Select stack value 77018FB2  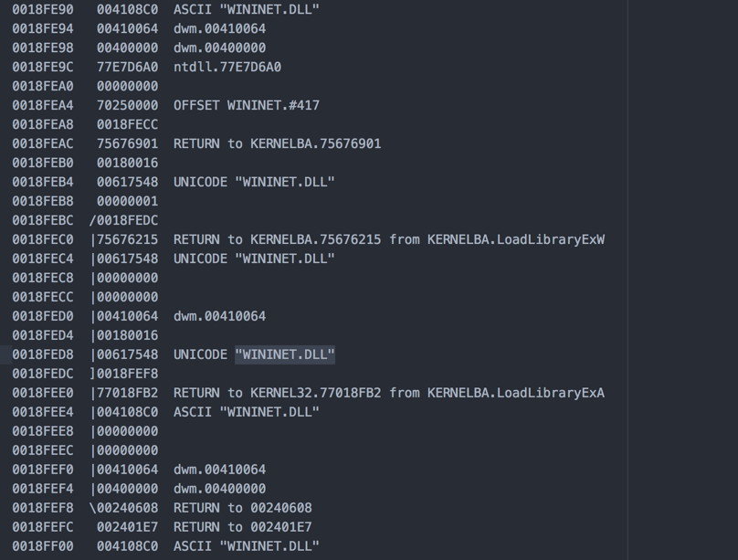tap(127, 393)
